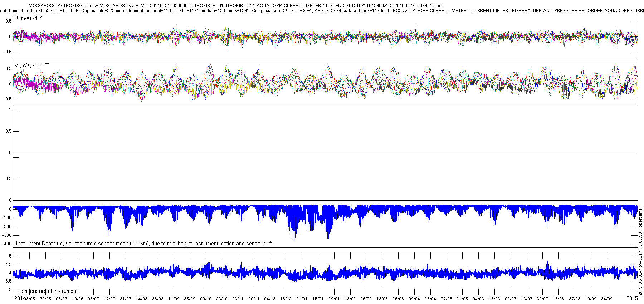
Task: Select the 'V (m/s) -131°T' panel label
Action: pos(31,66)
